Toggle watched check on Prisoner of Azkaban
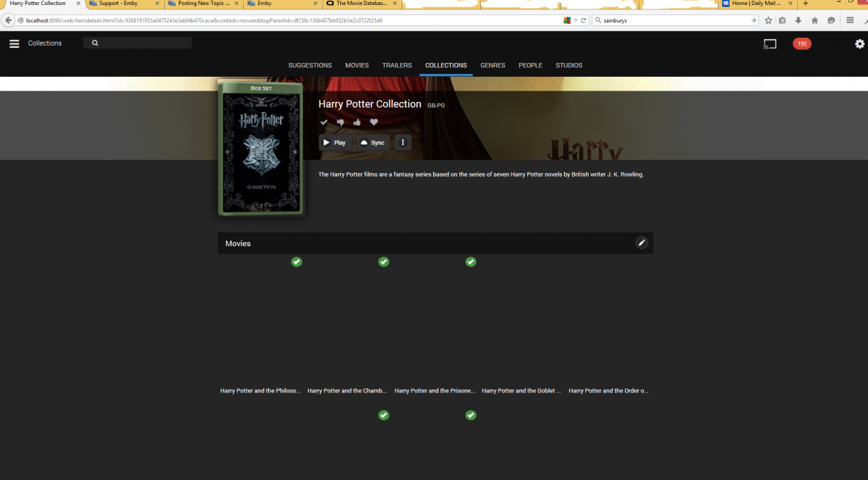This screenshot has width=868, height=480. [x=471, y=261]
